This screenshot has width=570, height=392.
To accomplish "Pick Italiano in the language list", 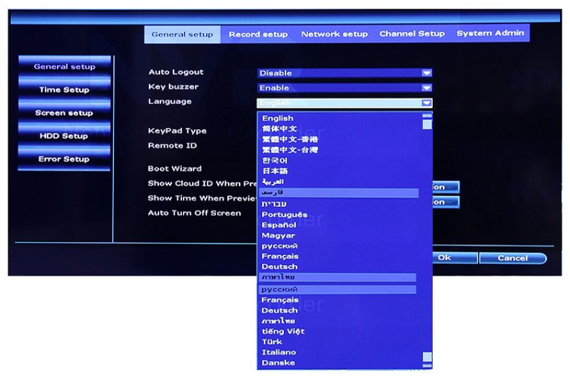I will pos(279,352).
